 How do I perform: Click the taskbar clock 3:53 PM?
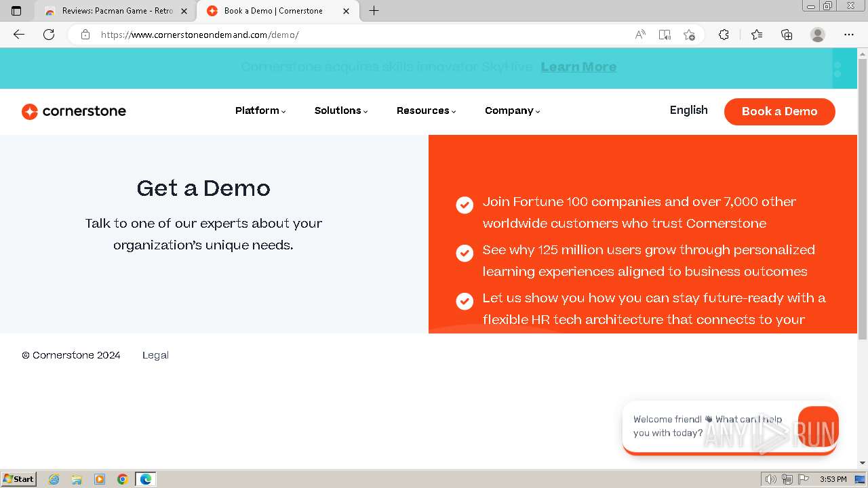coord(833,479)
